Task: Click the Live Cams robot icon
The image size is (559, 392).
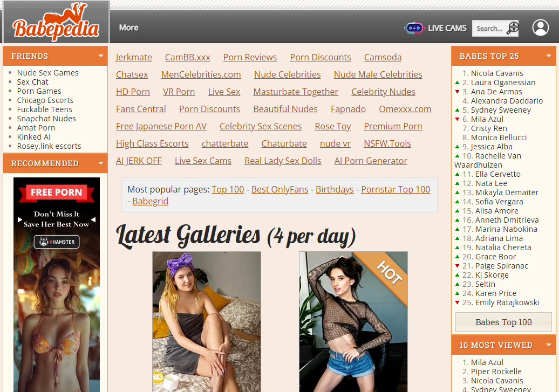Action: 414,28
